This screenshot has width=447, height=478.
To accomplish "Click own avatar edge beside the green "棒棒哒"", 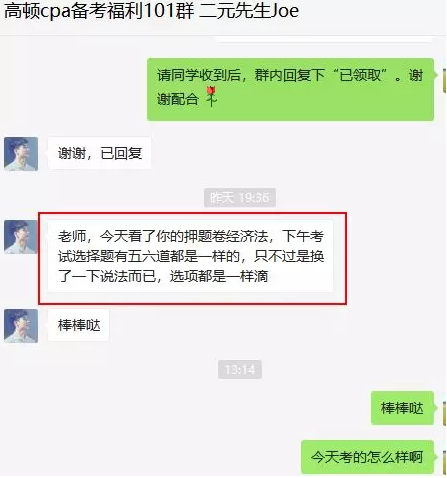I will coord(445,414).
